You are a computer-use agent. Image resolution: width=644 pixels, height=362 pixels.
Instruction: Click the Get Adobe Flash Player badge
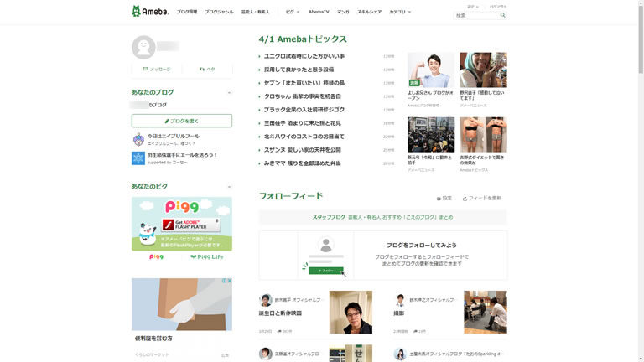[190, 225]
